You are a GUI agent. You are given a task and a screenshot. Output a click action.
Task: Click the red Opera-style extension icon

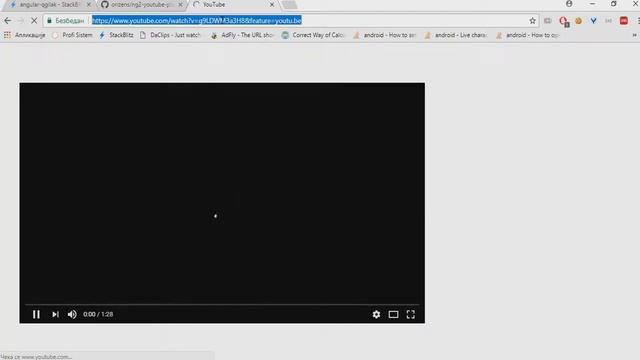564,21
